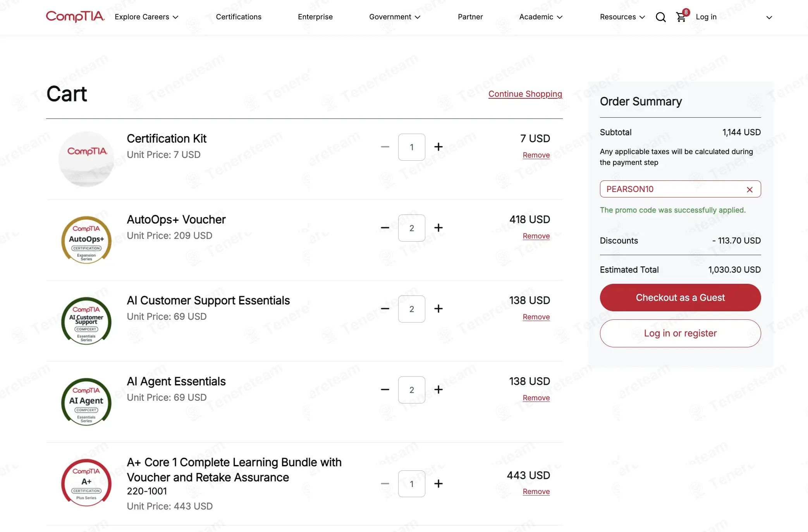The width and height of the screenshot is (808, 532).
Task: Increase AI Customer Support Essentials quantity
Action: [x=438, y=309]
